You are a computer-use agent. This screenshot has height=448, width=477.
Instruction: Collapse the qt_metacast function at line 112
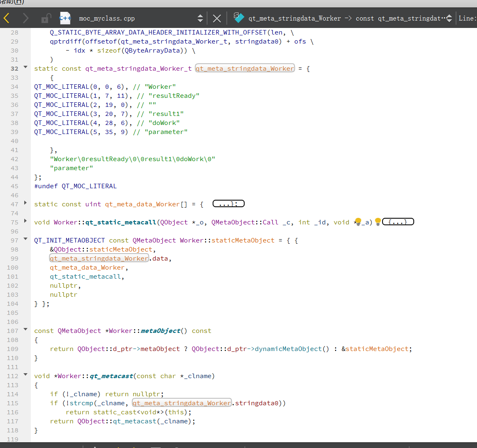pos(25,375)
